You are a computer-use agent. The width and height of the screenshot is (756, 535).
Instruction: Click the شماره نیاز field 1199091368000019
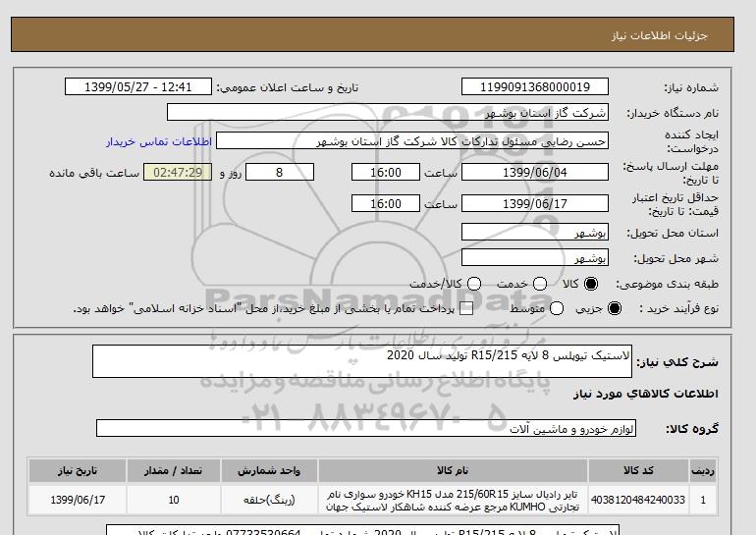535,86
